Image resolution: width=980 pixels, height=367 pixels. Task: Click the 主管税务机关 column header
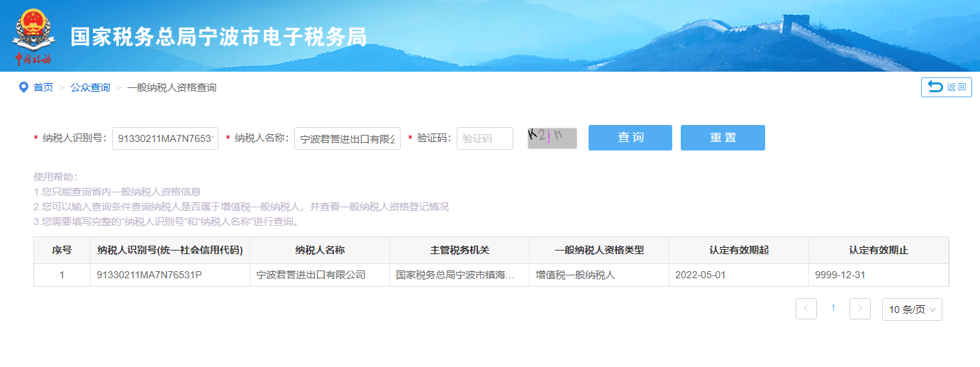point(460,251)
